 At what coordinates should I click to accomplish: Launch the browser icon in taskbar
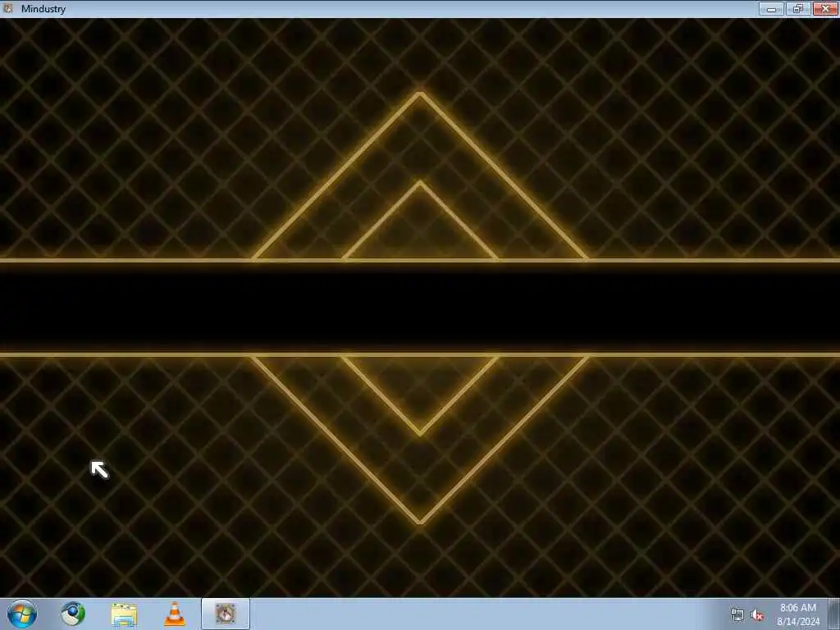(x=73, y=614)
